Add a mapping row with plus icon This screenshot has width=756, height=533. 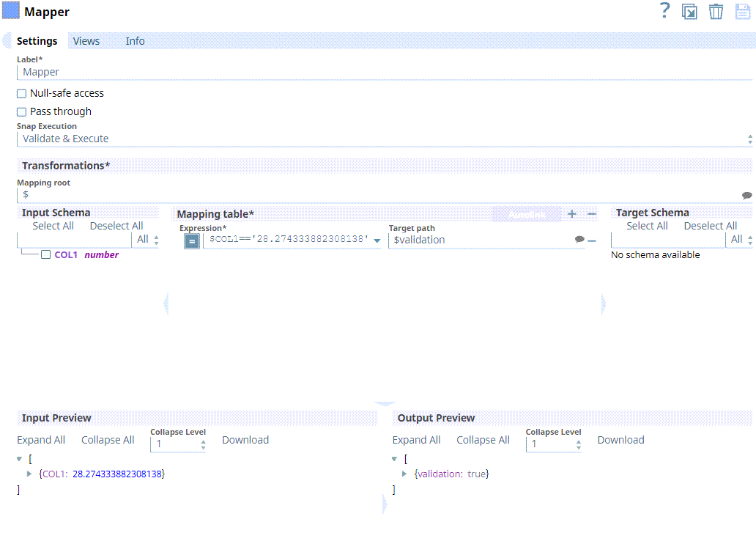tap(572, 214)
